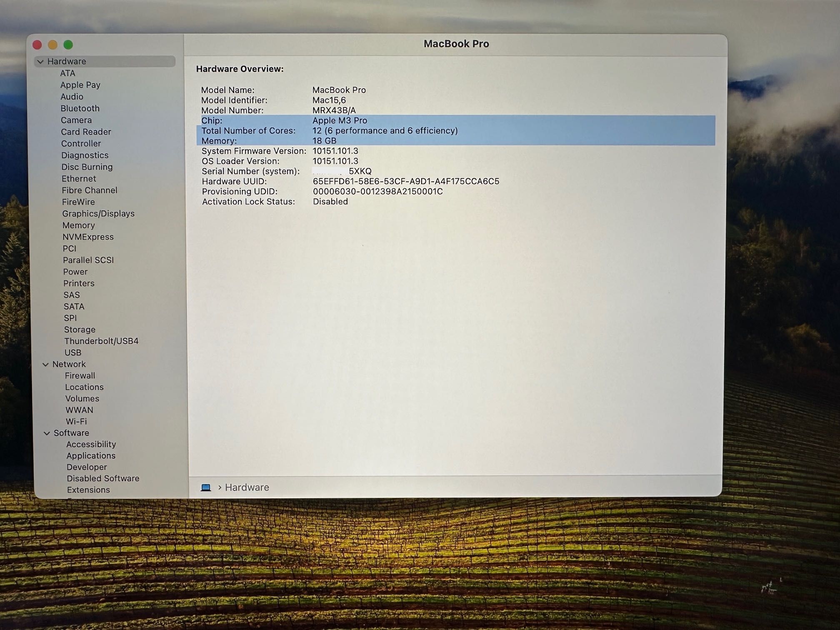Click the computer icon in path bar
Image resolution: width=840 pixels, height=630 pixels.
click(206, 487)
